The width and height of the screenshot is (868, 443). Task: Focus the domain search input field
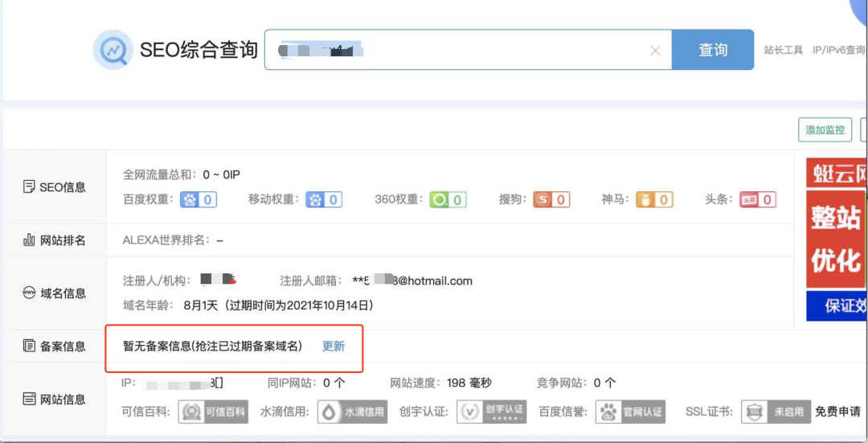tap(468, 50)
